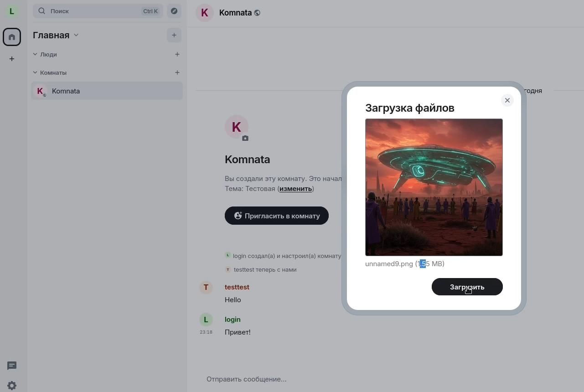Add a new room in Комнаты section
Viewport: 584px width, 392px height.
tap(177, 72)
